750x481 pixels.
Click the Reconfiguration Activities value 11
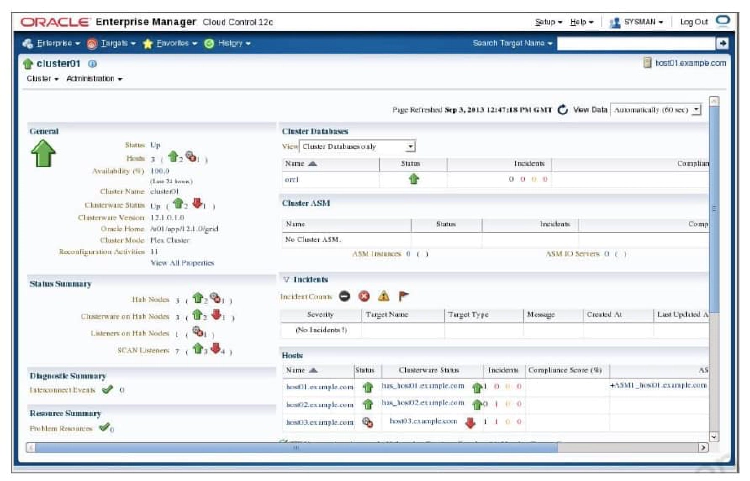(154, 251)
